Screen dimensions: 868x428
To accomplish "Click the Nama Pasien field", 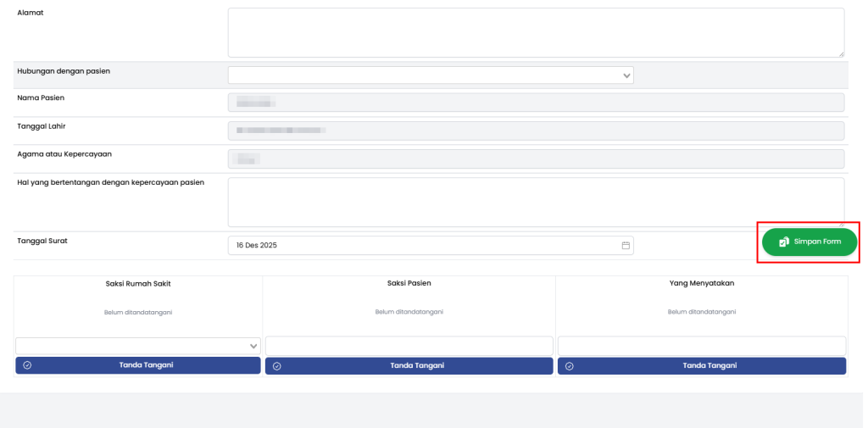I will [x=536, y=103].
